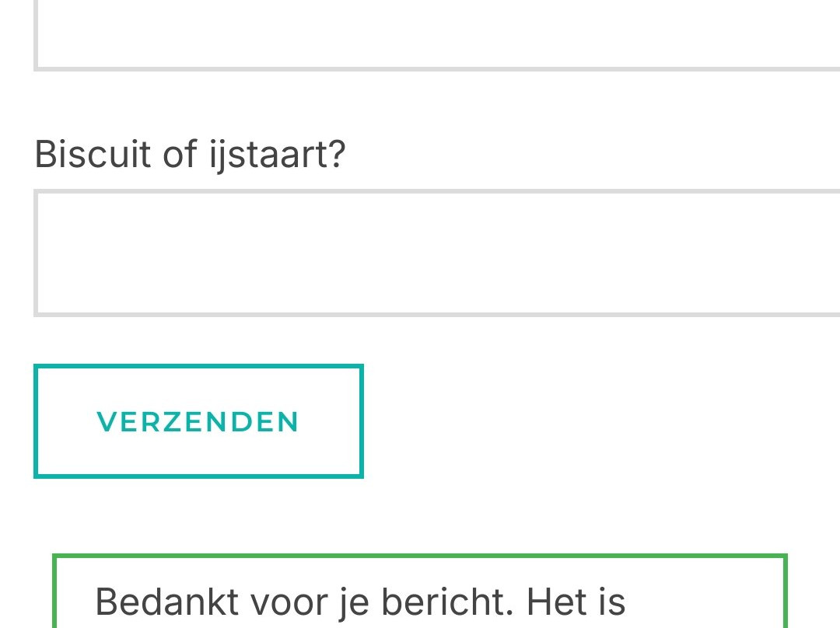Screen dimensions: 840x628
Task: Send the message via the VERZENDEN button
Action: pyautogui.click(x=198, y=421)
